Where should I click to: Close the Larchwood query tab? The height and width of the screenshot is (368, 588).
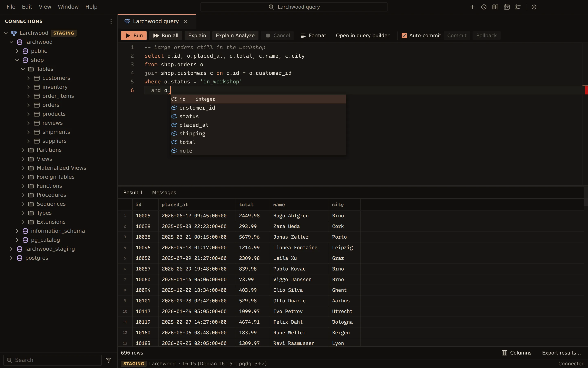(185, 21)
